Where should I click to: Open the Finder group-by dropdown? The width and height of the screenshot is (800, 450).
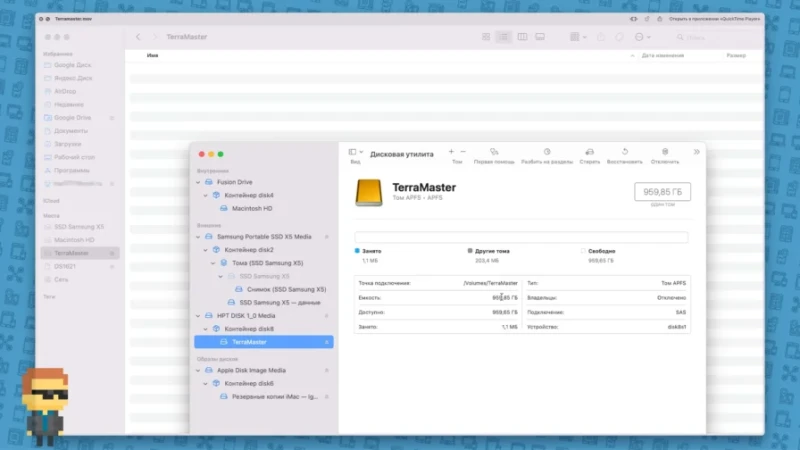click(x=578, y=37)
